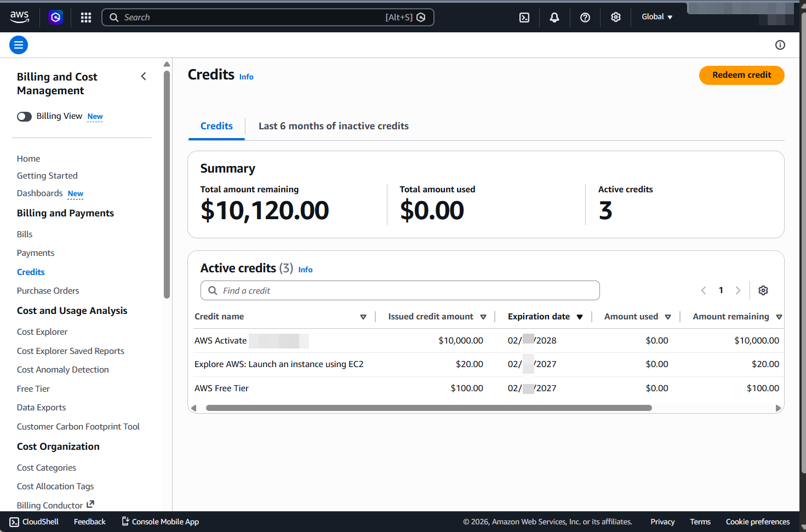Sort by Expiration date column
Viewport: 806px width, 532px height.
[x=580, y=317]
